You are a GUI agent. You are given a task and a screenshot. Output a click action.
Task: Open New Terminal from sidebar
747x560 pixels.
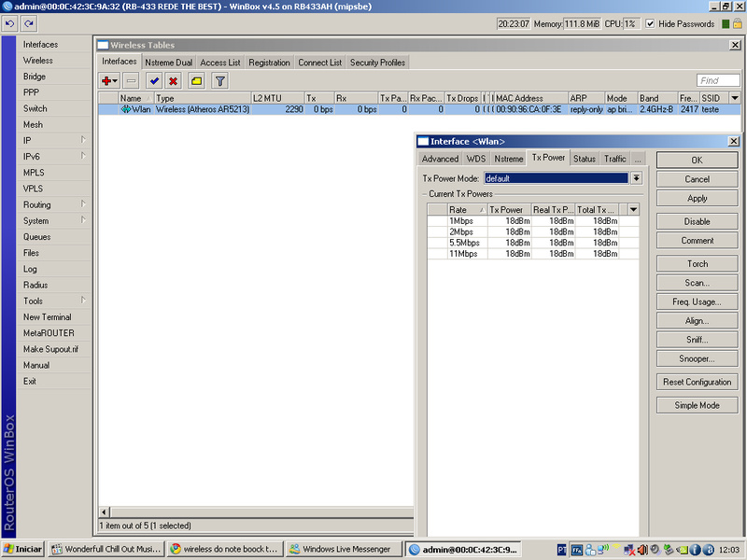coord(48,316)
